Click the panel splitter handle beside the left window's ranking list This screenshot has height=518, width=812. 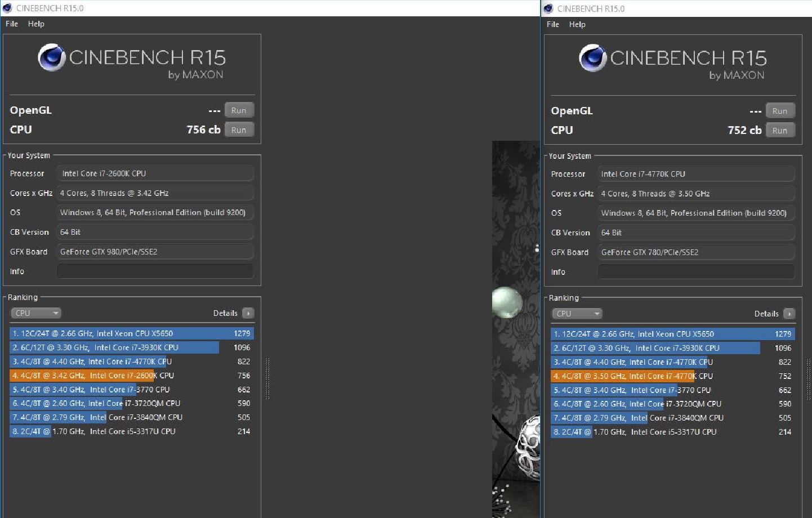click(x=267, y=378)
